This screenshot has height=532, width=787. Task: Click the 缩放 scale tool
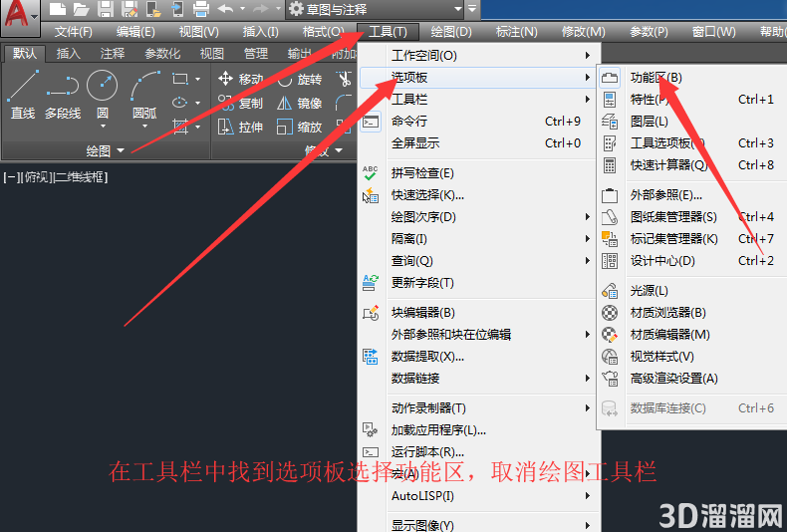(x=300, y=127)
